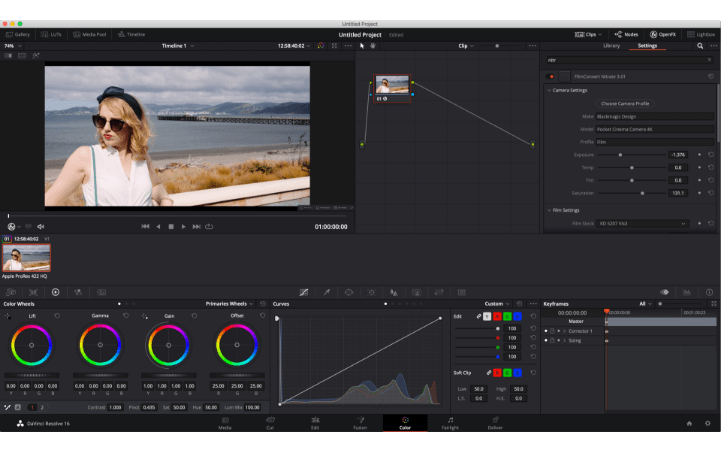This screenshot has height=452, width=721.
Task: Open the Information palette icon
Action: [710, 292]
